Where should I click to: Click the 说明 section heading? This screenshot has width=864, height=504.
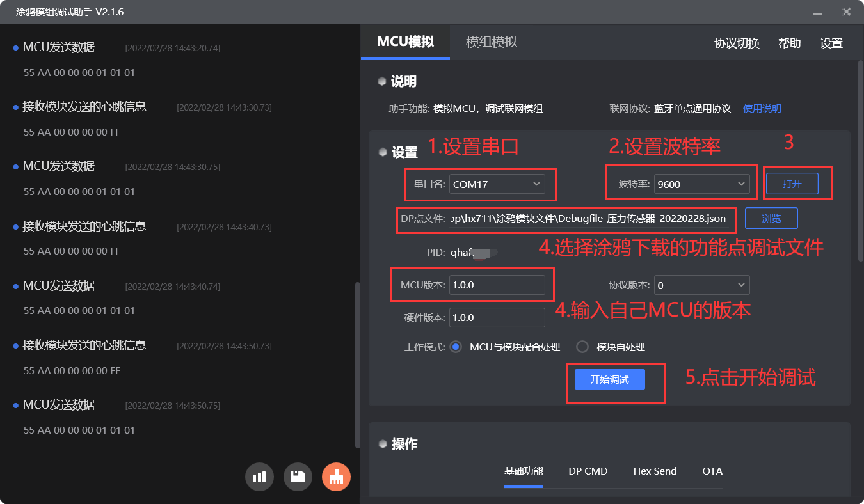404,81
